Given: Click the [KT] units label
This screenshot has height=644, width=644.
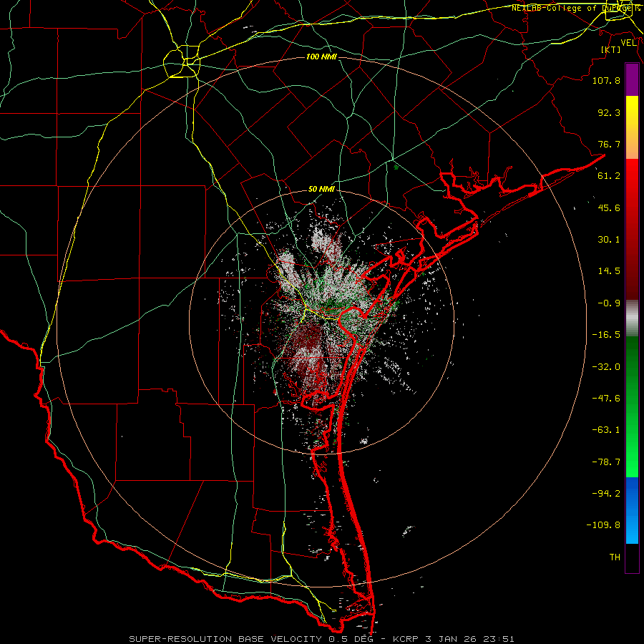Looking at the screenshot, I should tap(611, 49).
